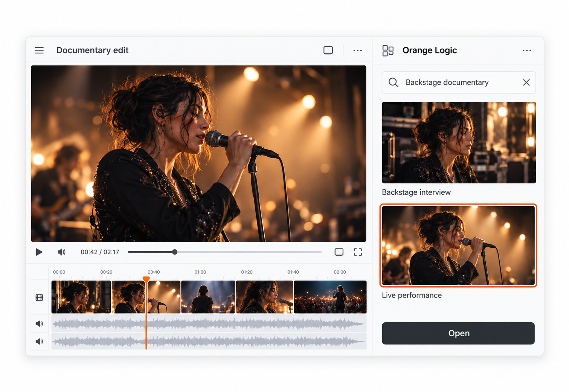Click the orange timeline playhead marker

click(146, 279)
